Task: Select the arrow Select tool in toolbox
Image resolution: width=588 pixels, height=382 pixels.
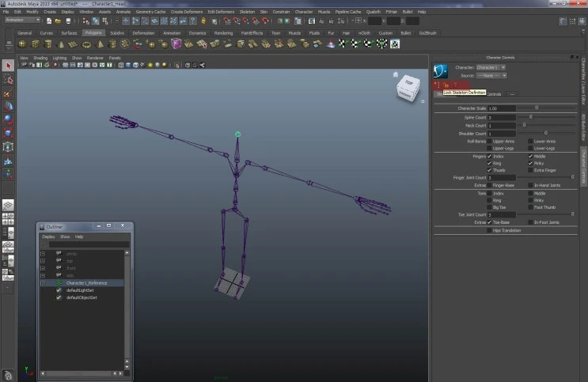Action: pos(8,66)
